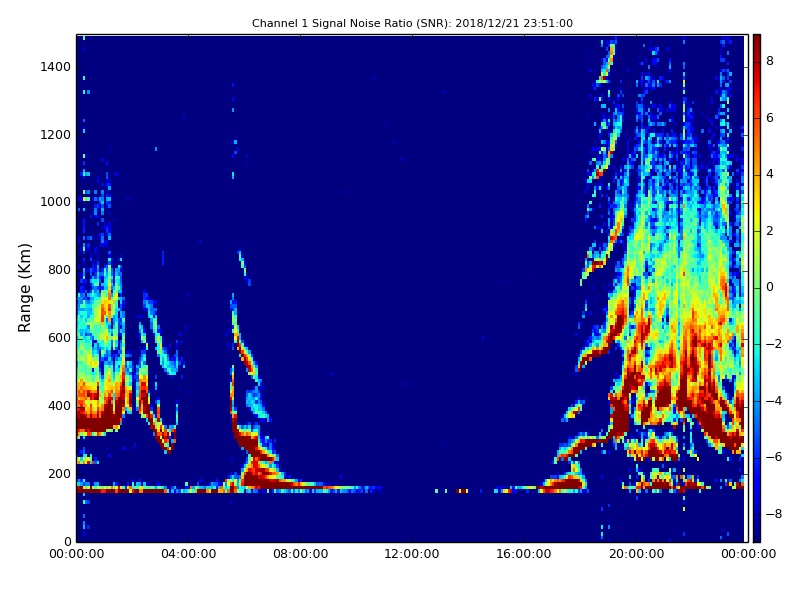Image resolution: width=800 pixels, height=600 pixels.
Task: Click the 800 range tick label
Action: point(59,270)
